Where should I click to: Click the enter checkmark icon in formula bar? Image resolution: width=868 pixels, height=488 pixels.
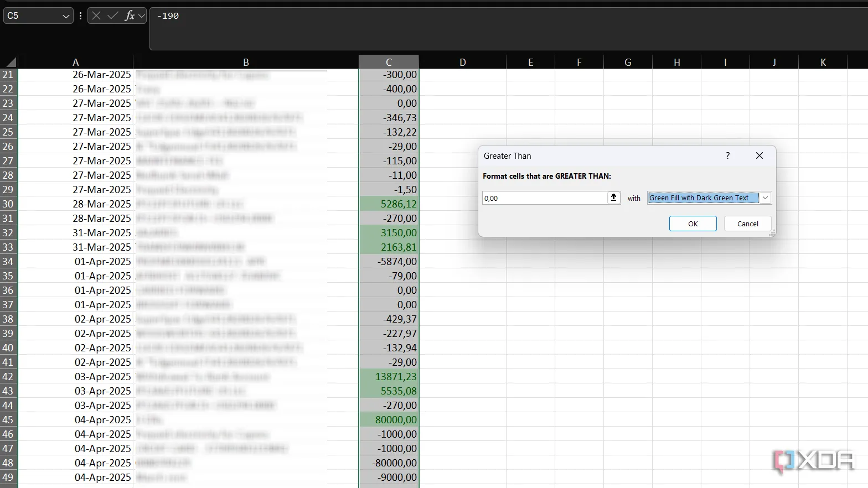[113, 15]
